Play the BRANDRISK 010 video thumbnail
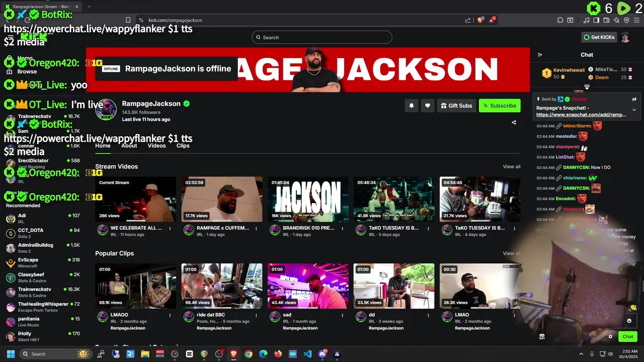This screenshot has width=644, height=362. pyautogui.click(x=308, y=199)
